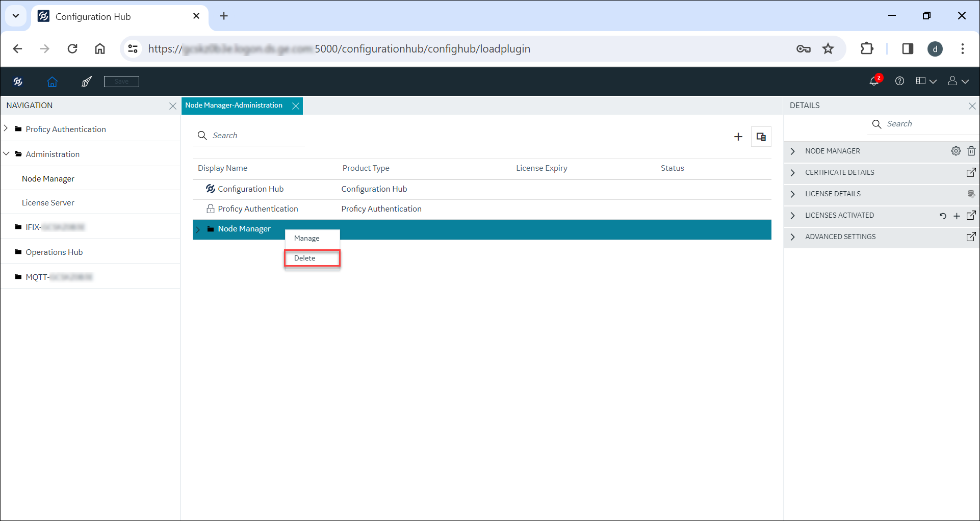Click the disabled Save button
Image resolution: width=980 pixels, height=521 pixels.
click(x=121, y=82)
